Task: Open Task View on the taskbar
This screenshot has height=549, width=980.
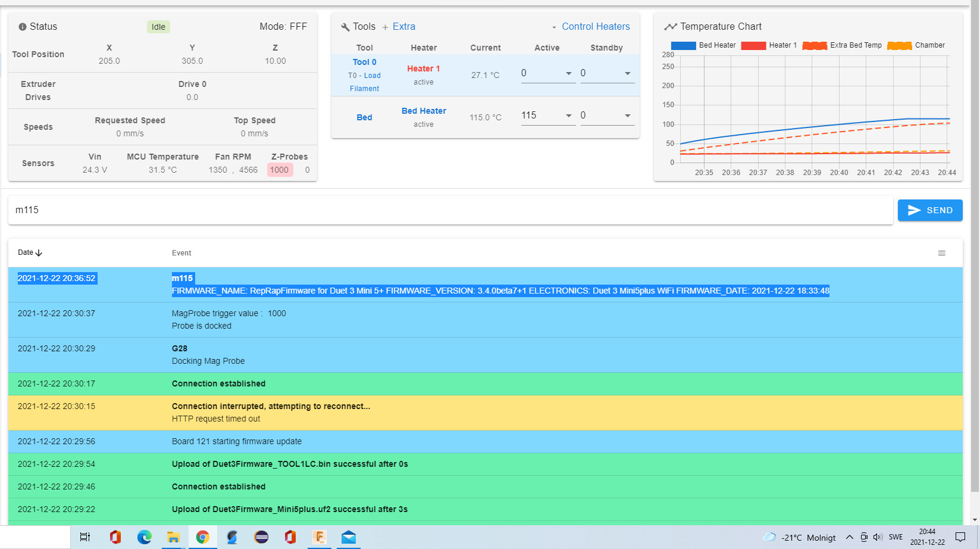Action: pos(85,537)
